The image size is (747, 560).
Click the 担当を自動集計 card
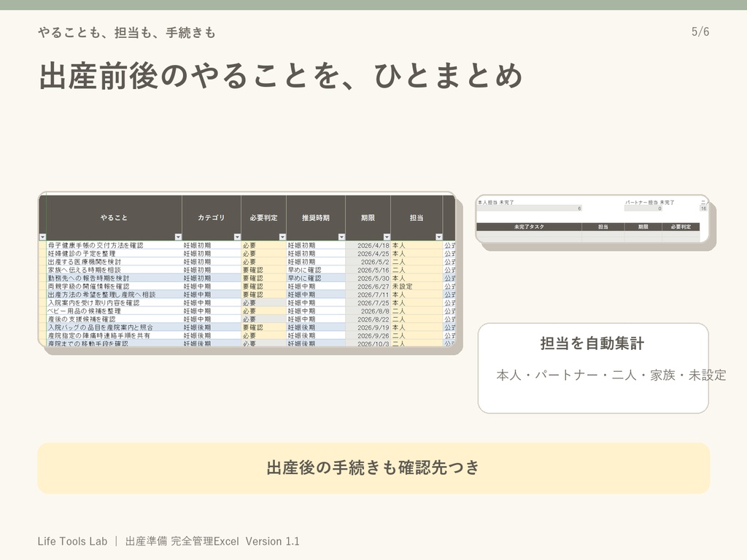pyautogui.click(x=592, y=368)
